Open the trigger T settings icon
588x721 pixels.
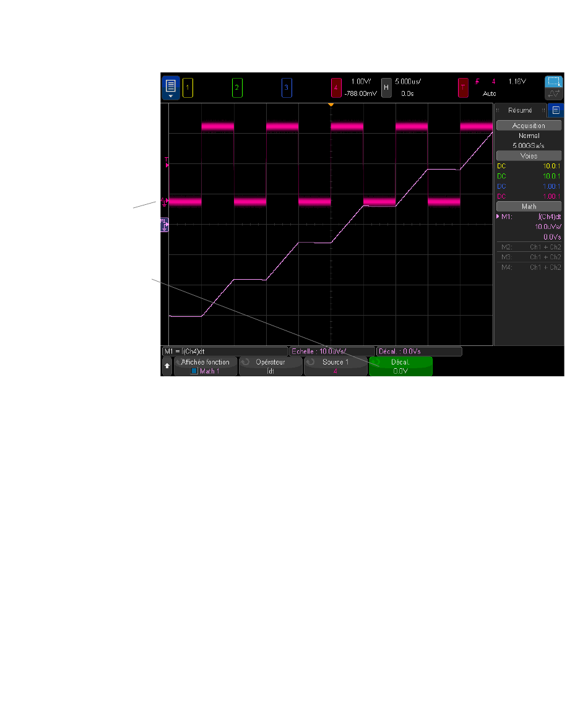tap(464, 88)
